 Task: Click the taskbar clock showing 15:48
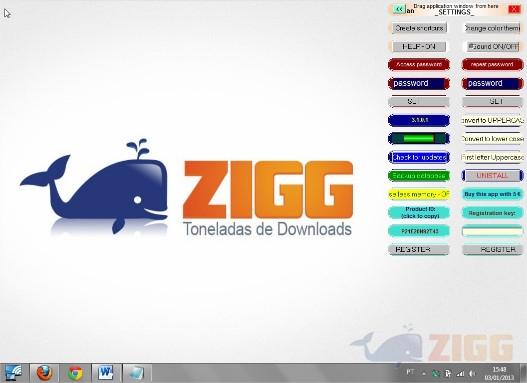[499, 373]
